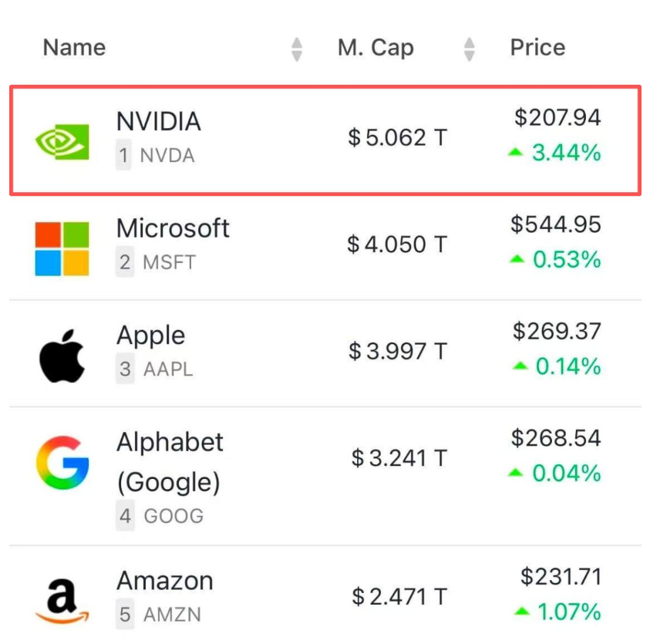Image resolution: width=650 pixels, height=644 pixels.
Task: Click the M. Cap column header
Action: [376, 48]
